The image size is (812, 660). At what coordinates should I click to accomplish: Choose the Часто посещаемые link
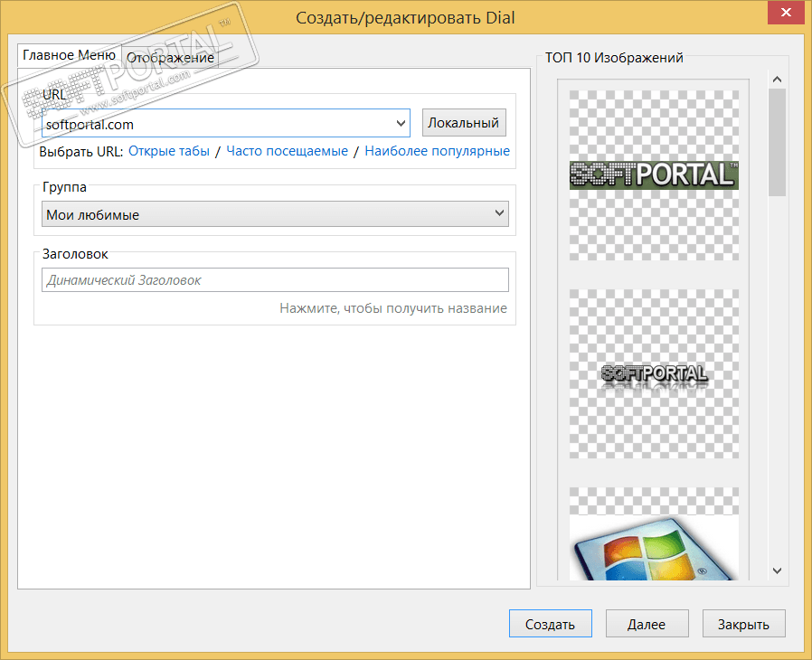click(x=287, y=151)
